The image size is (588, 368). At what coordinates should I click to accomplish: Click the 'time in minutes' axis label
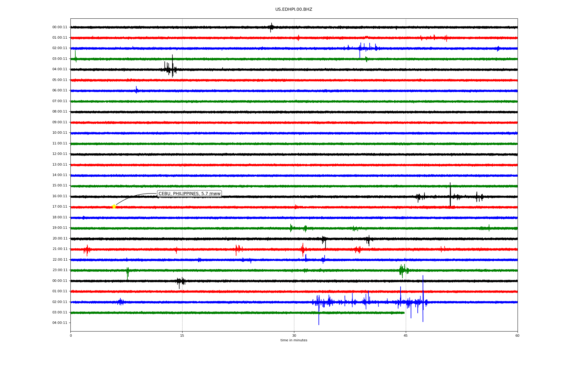click(293, 340)
